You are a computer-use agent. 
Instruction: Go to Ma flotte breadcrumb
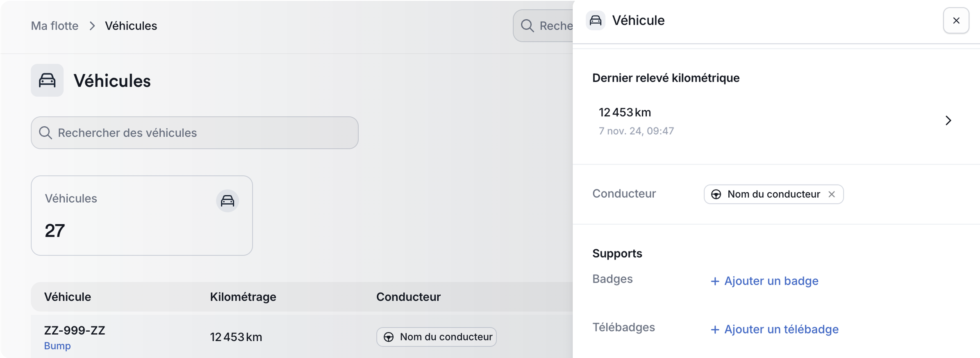[55, 26]
